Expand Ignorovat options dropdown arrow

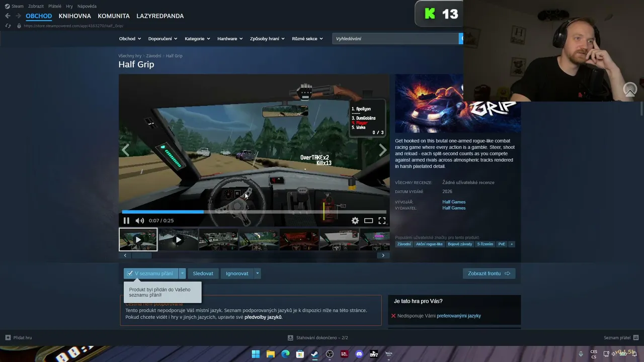pos(257,274)
